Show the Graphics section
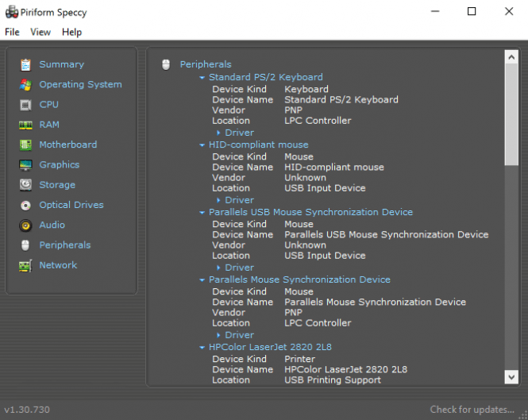 tap(60, 164)
